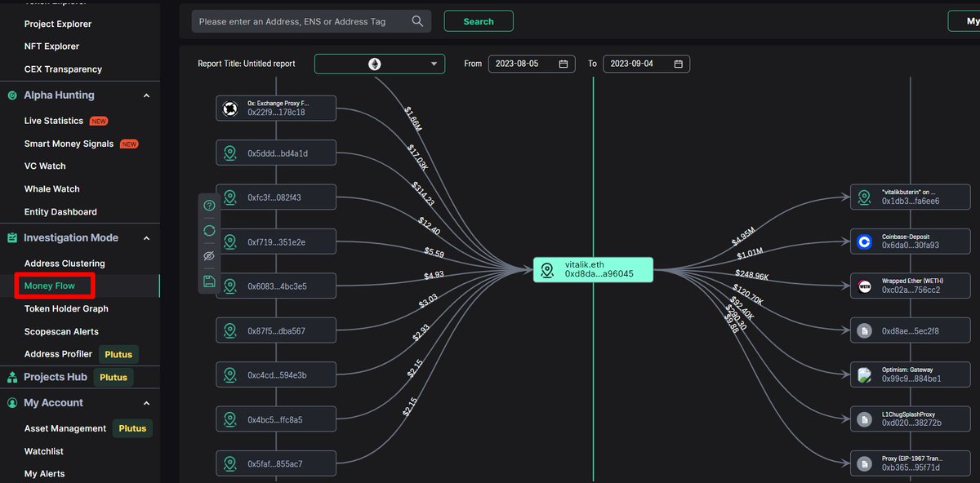Select address node 0x6083...4bc3e5

click(276, 286)
